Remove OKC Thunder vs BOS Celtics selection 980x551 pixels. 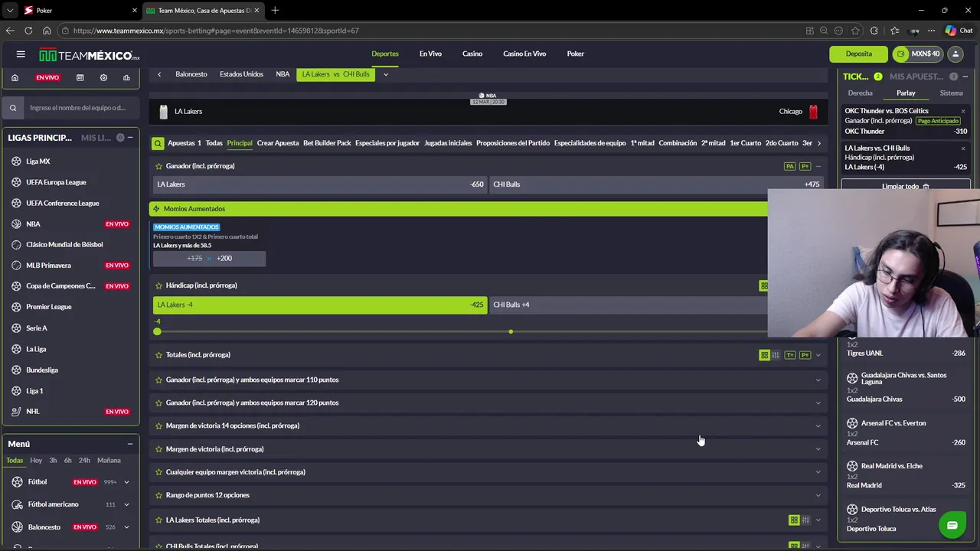(963, 112)
